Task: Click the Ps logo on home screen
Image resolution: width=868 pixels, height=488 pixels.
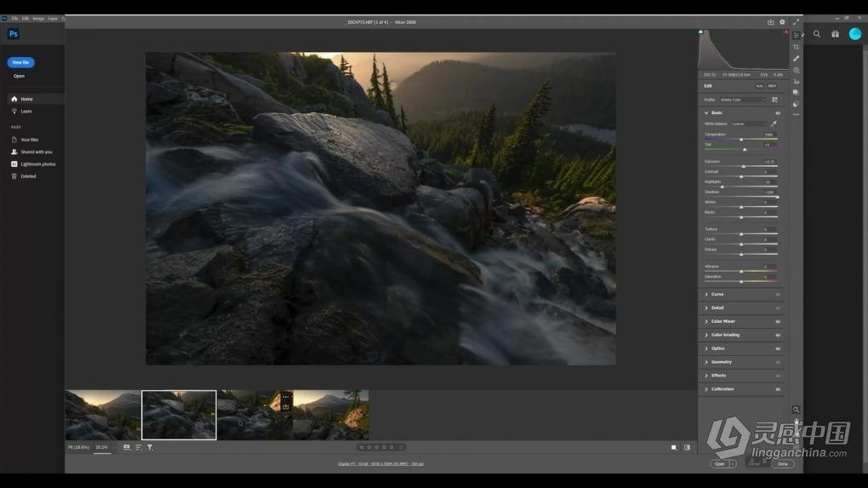Action: tap(14, 34)
